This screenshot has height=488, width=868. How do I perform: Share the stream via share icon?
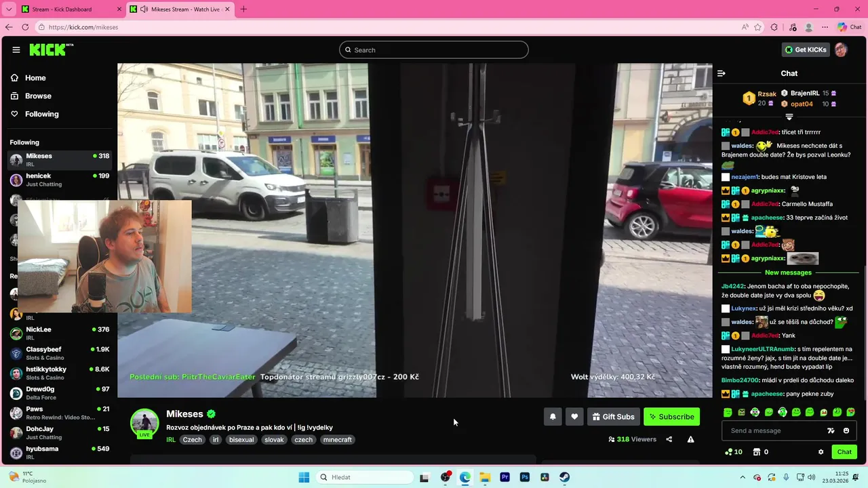[x=669, y=439]
